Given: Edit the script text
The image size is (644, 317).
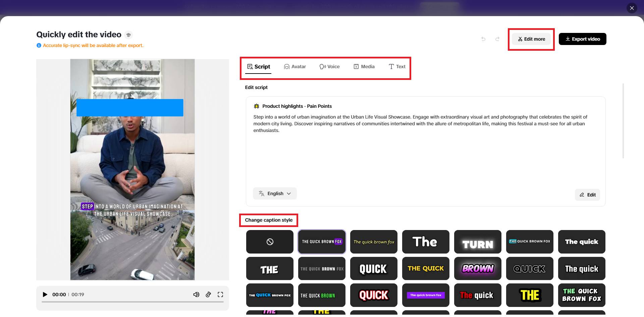Looking at the screenshot, I should click(588, 195).
